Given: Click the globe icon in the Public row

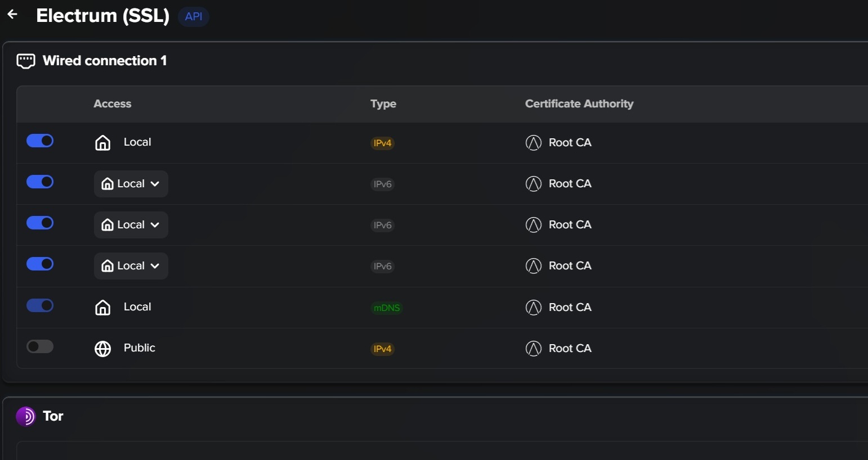Looking at the screenshot, I should pyautogui.click(x=102, y=349).
